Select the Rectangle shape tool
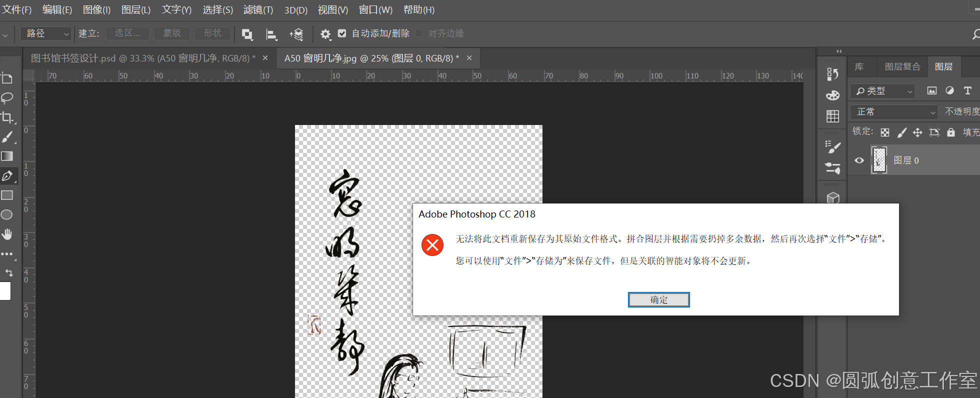 pos(7,195)
